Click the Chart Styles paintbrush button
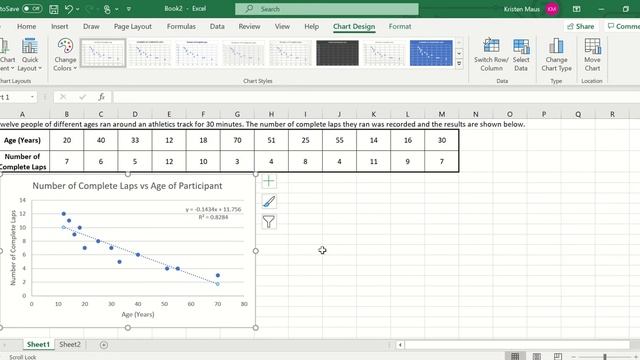Viewport: 640px width, 360px height. tap(269, 201)
